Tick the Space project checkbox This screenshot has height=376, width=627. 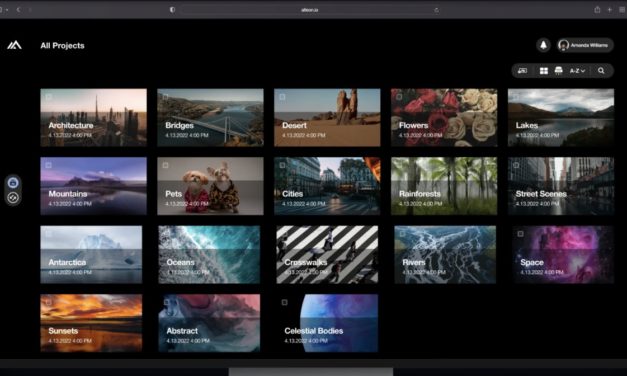click(520, 234)
